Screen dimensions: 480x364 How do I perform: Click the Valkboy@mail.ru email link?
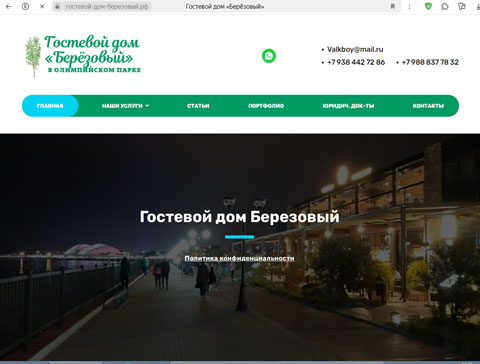tap(355, 49)
